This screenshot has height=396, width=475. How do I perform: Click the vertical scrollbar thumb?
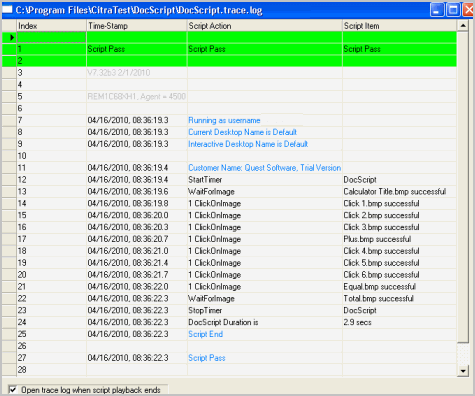tap(463, 187)
